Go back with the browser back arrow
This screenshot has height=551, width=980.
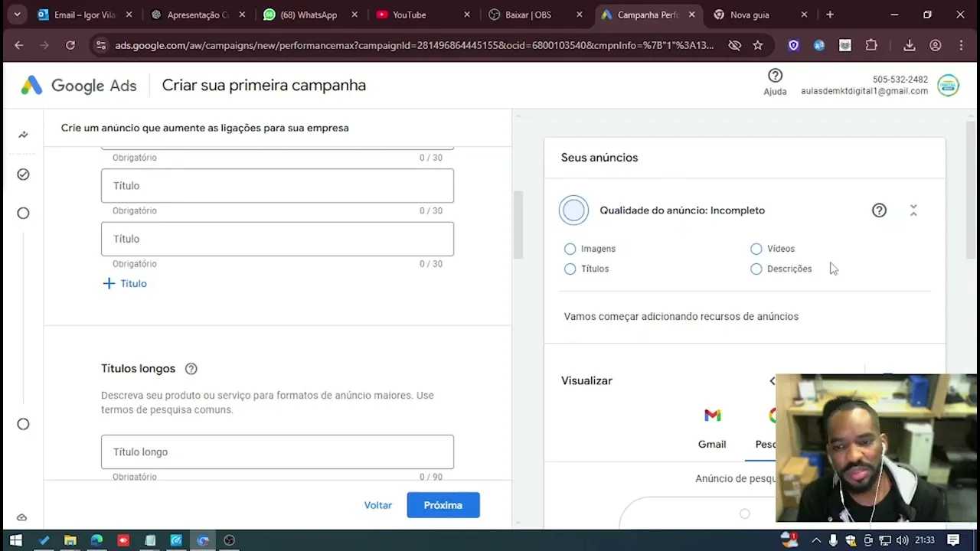tap(19, 45)
